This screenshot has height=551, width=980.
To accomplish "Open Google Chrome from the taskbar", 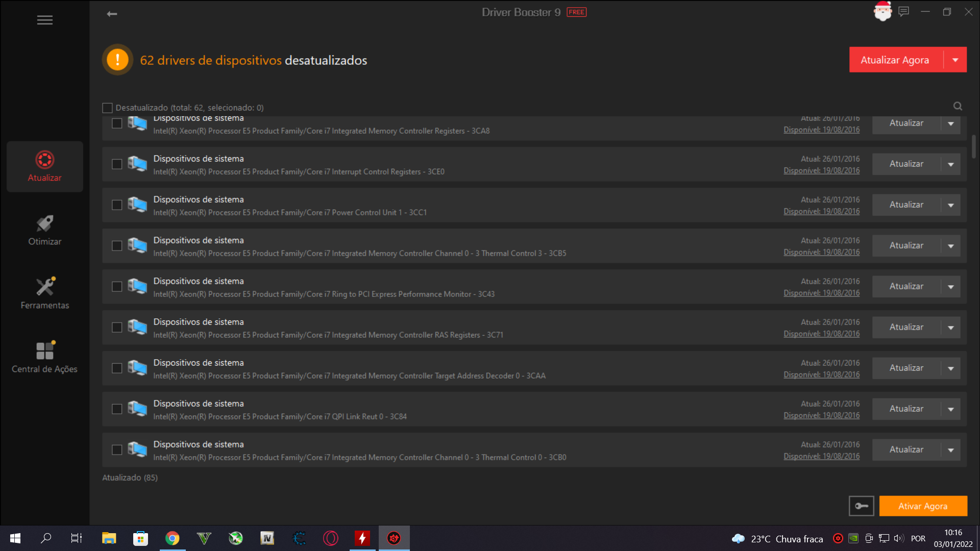I will (173, 538).
